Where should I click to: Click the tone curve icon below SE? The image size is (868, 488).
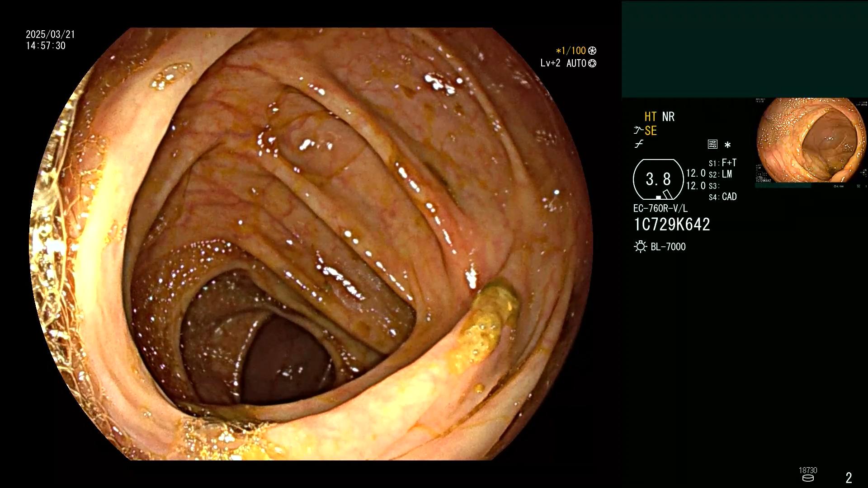[x=639, y=144]
